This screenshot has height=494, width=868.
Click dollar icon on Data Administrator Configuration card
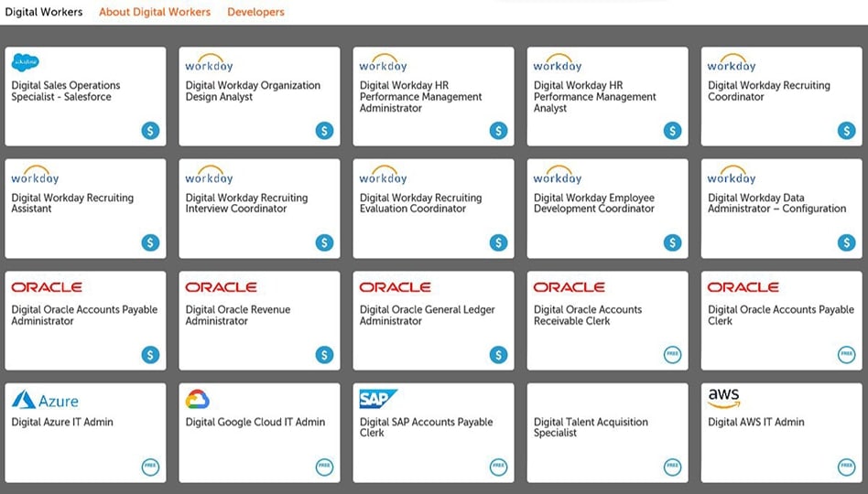pos(846,242)
